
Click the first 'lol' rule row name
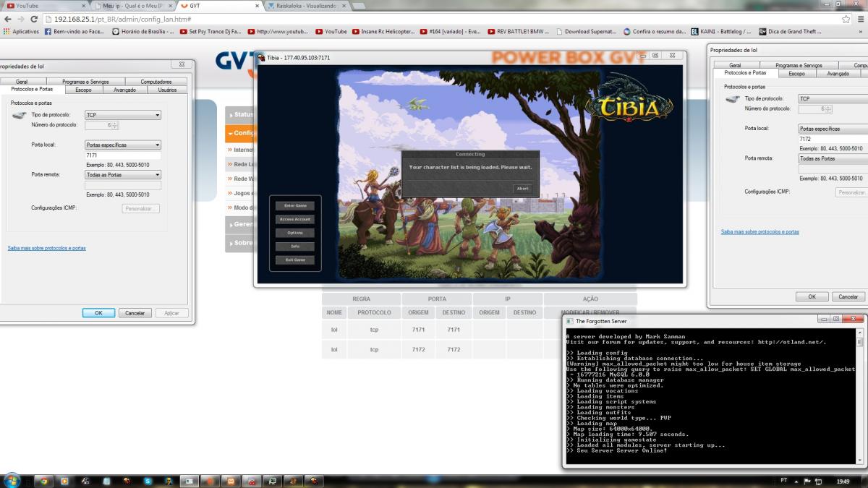(334, 330)
